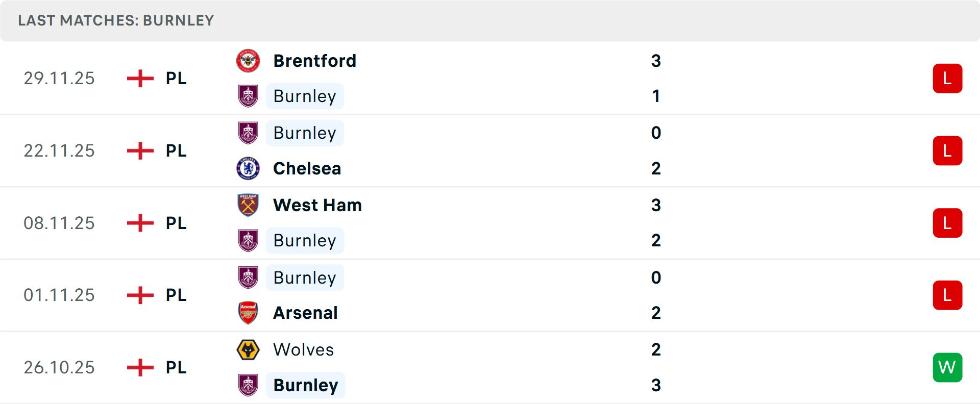Click the West Ham club crest icon
Screen dimensions: 980x404
(248, 205)
